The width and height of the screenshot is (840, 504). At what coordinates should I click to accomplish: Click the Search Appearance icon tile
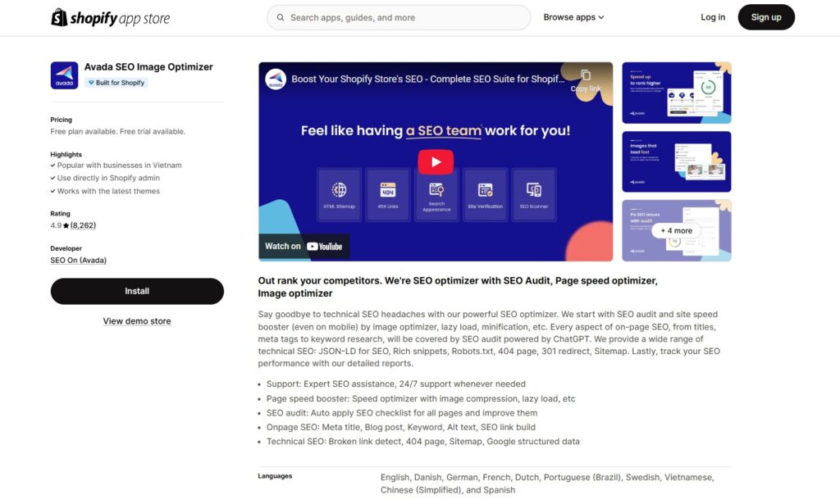(436, 195)
